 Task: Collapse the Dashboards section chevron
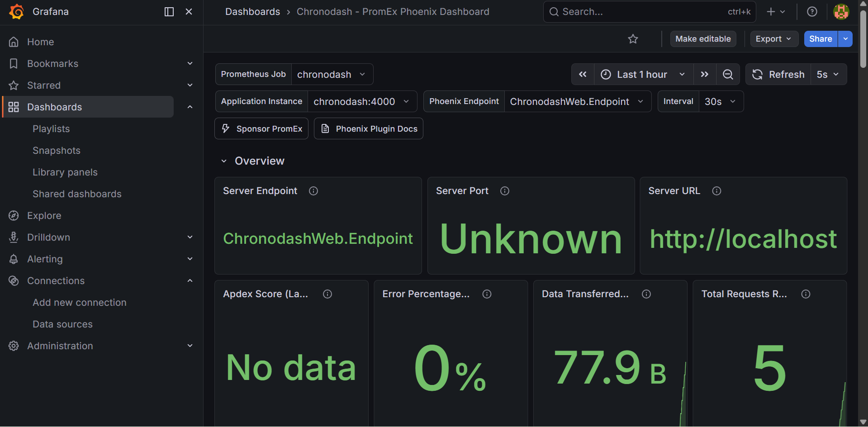coord(190,107)
